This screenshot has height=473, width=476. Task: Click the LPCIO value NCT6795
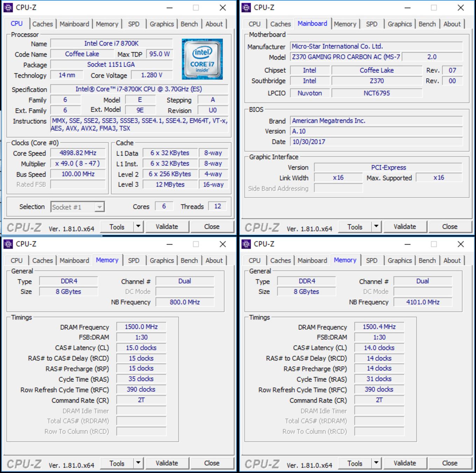click(x=377, y=93)
